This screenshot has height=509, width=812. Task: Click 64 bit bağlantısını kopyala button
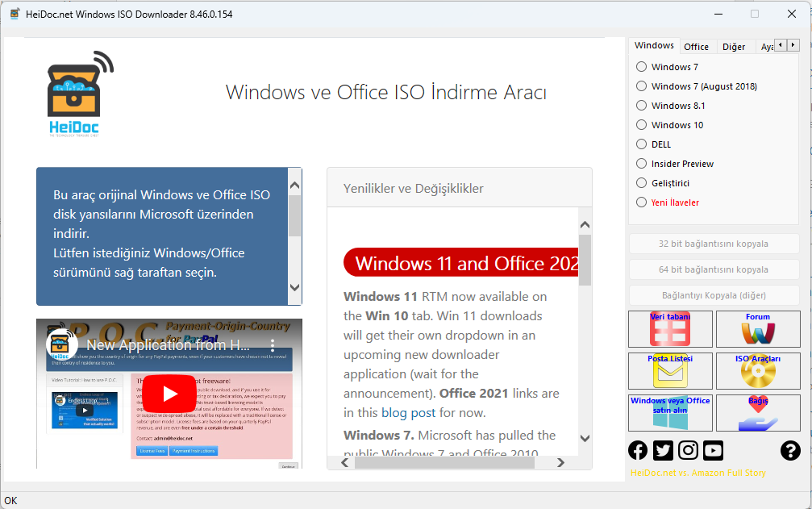714,269
